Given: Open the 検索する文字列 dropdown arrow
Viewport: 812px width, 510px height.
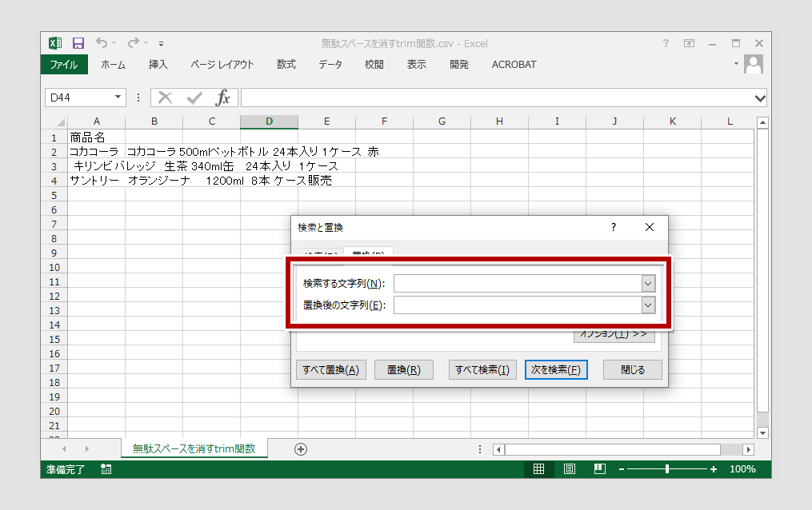Looking at the screenshot, I should [x=648, y=284].
